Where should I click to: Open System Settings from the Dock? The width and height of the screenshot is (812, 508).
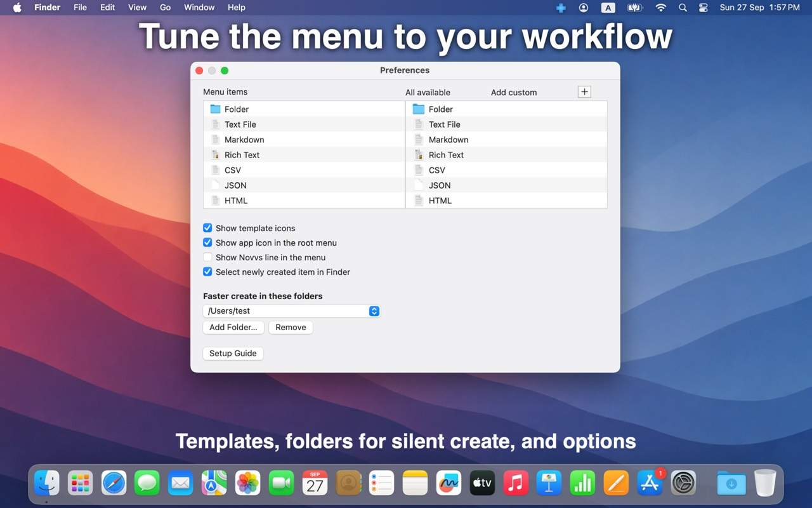point(684,483)
